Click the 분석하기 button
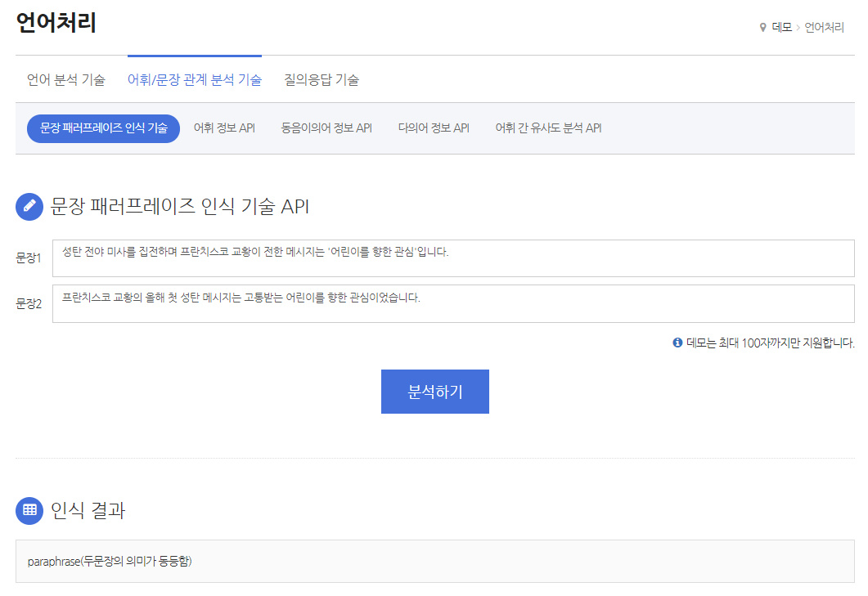Screen dimensions: 868x596 435,392
